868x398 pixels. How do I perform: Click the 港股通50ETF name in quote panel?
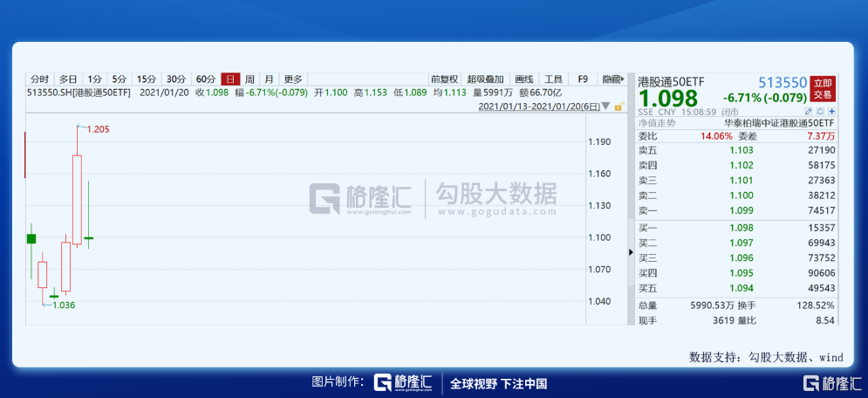(x=672, y=82)
